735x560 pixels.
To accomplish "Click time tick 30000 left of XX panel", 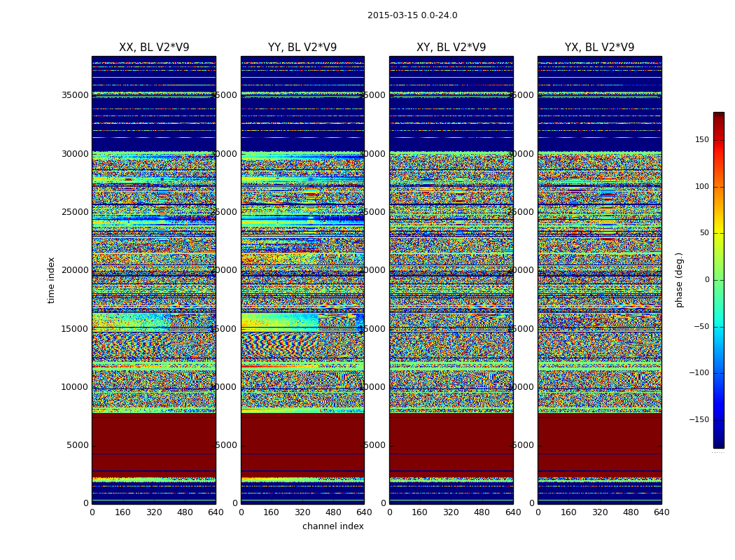I will (x=75, y=154).
